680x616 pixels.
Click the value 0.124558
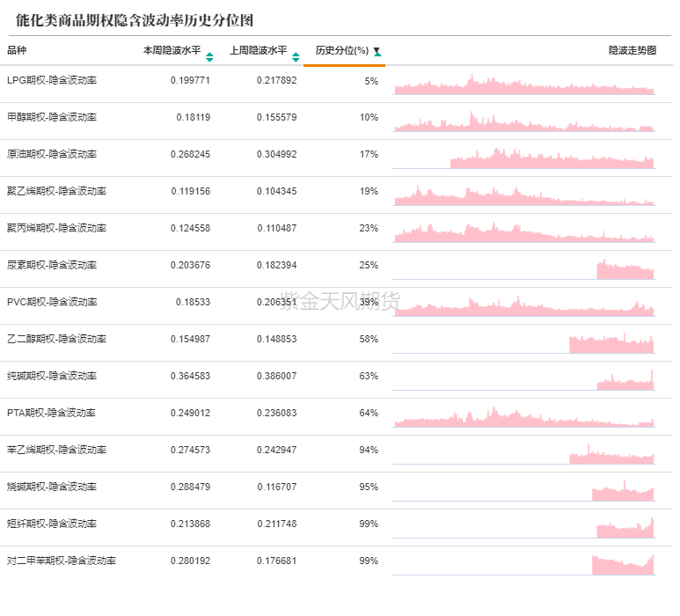click(x=190, y=228)
